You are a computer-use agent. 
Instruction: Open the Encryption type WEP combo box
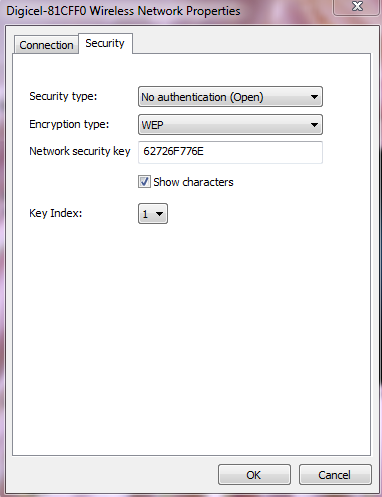point(230,125)
